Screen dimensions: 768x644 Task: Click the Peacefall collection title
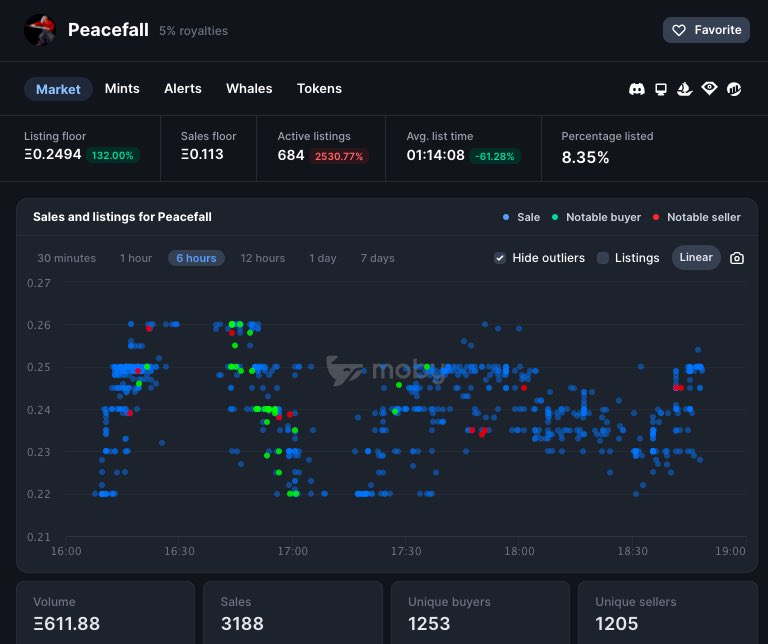(108, 30)
